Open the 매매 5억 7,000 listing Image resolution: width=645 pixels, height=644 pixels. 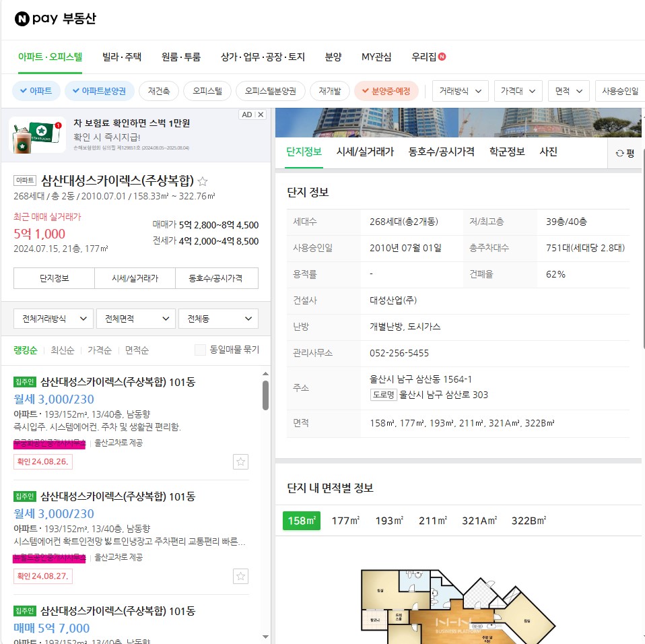(51, 629)
